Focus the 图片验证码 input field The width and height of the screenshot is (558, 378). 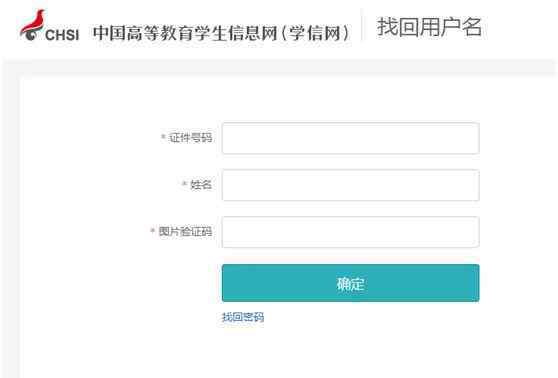point(351,232)
